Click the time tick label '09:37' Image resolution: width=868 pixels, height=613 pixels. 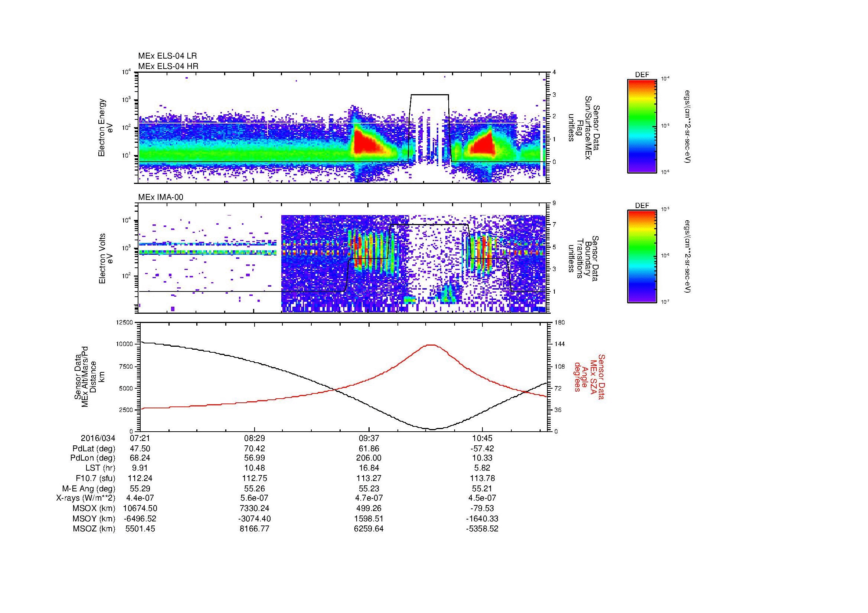369,438
